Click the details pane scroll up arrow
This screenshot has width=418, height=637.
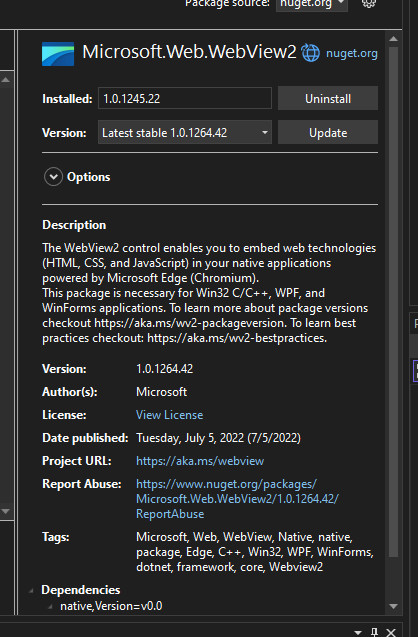(x=393, y=39)
